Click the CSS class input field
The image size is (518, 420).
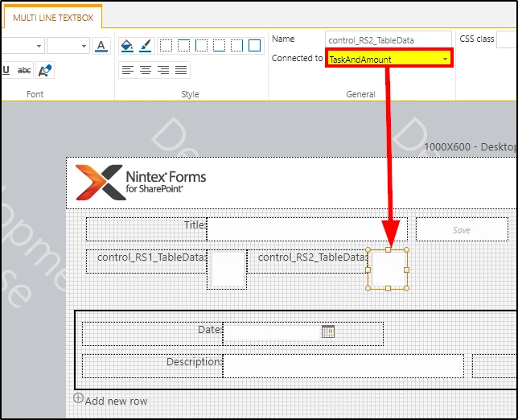(507, 39)
